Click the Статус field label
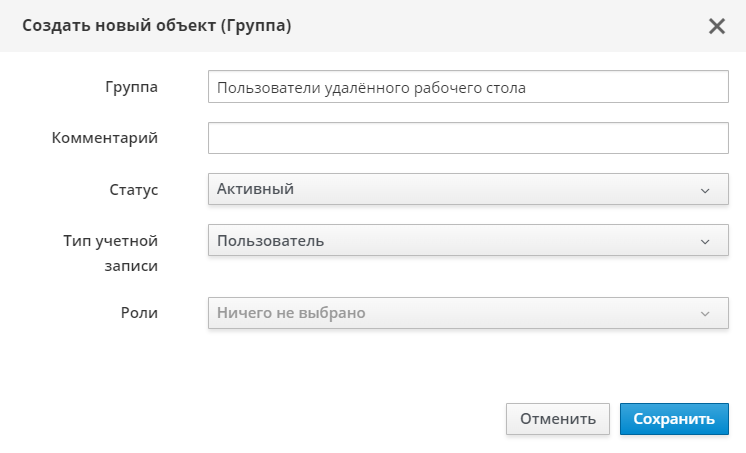746x453 pixels. (x=134, y=189)
